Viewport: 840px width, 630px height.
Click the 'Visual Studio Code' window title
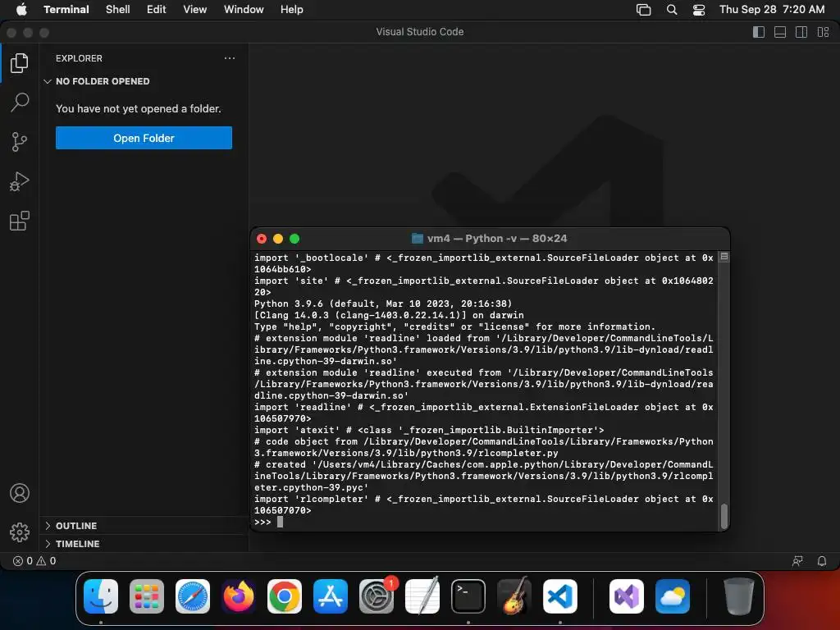coord(420,32)
